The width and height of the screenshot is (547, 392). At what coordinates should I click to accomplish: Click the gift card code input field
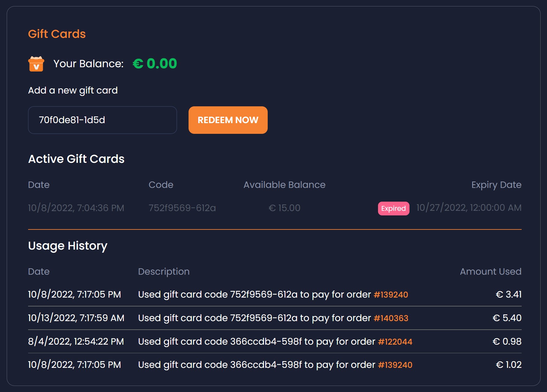102,120
